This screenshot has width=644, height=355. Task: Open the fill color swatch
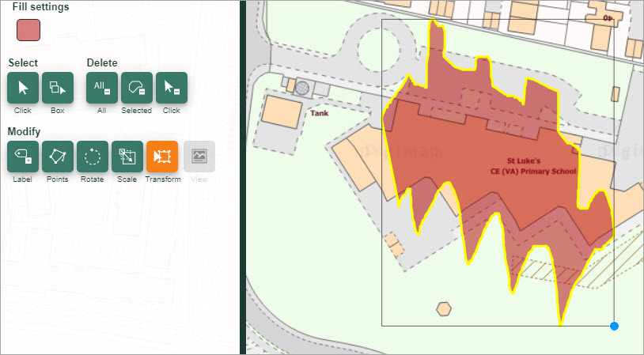click(x=28, y=31)
